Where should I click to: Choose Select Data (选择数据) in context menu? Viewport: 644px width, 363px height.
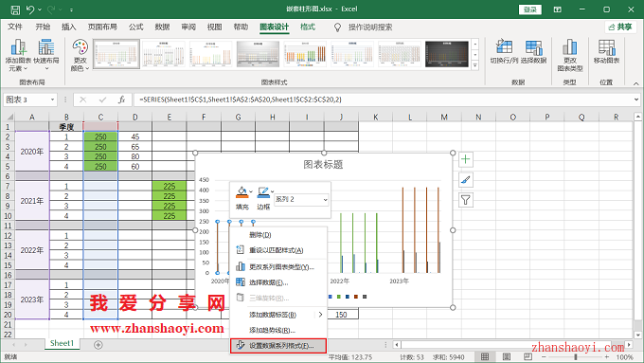pyautogui.click(x=278, y=282)
